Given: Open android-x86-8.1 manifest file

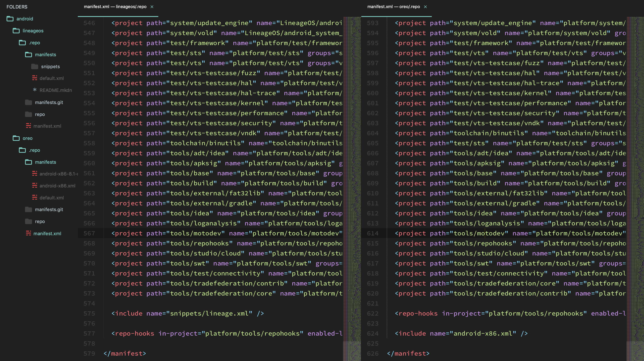Looking at the screenshot, I should click(58, 174).
